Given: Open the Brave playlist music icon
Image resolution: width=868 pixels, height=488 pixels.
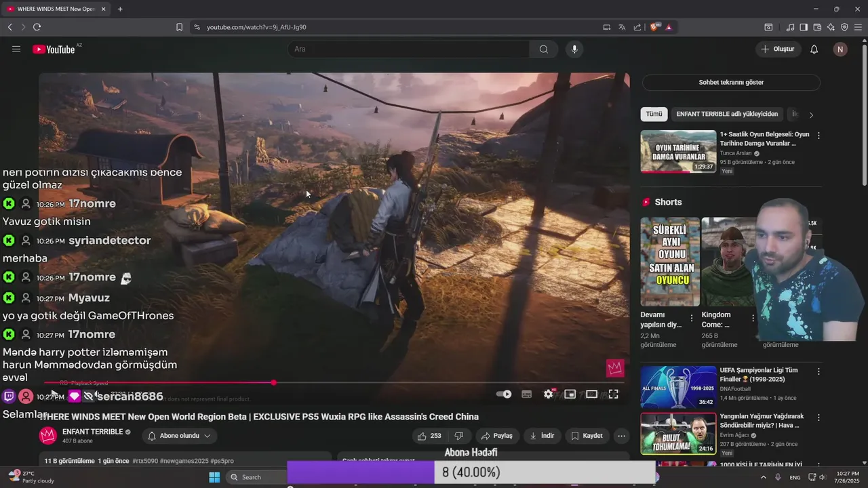Looking at the screenshot, I should click(x=790, y=27).
